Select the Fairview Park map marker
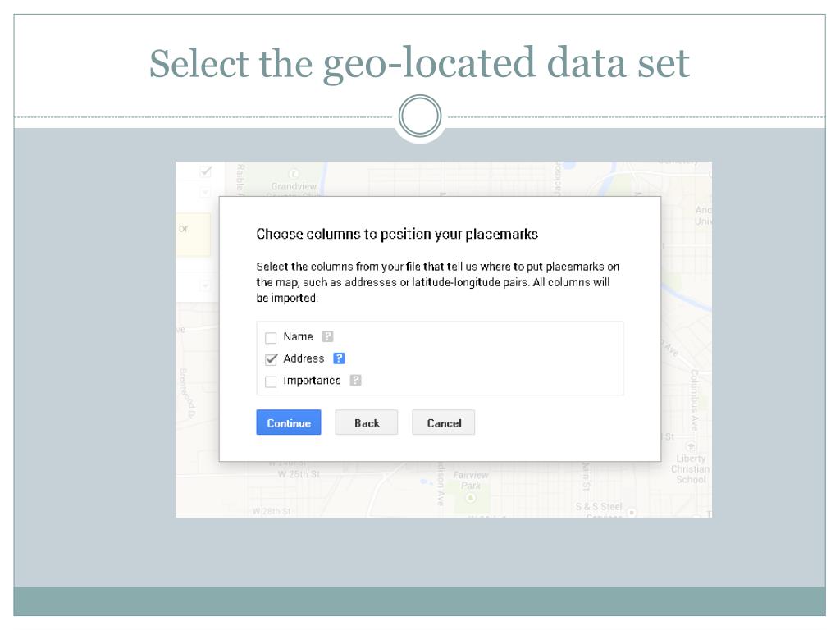840x630 pixels. point(470,498)
